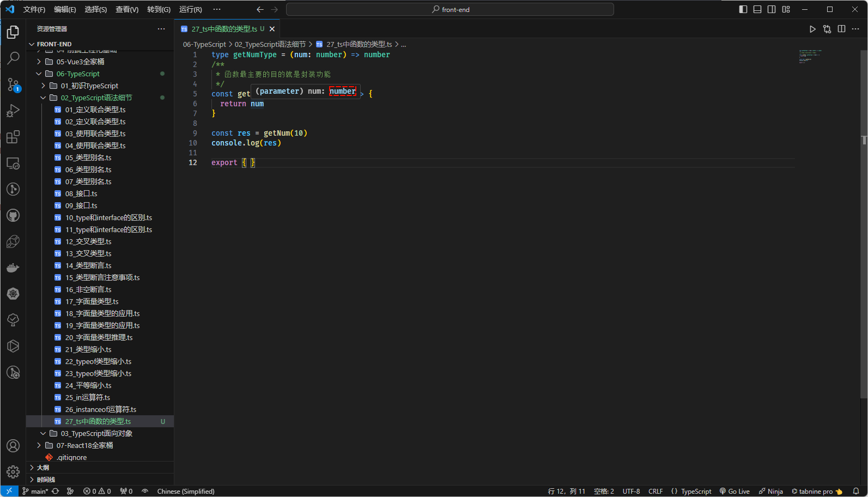Open the GitHub sidebar icon
Viewport: 868px width, 497px height.
coord(13,215)
